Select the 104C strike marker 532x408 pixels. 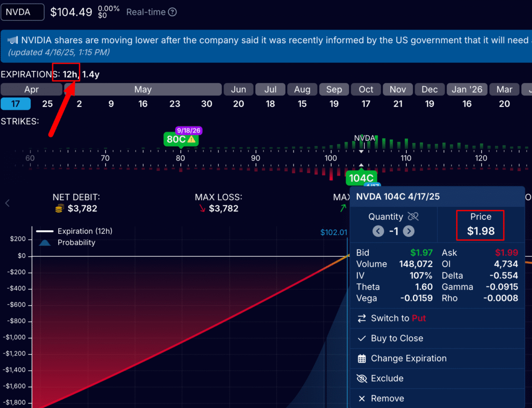pos(361,178)
